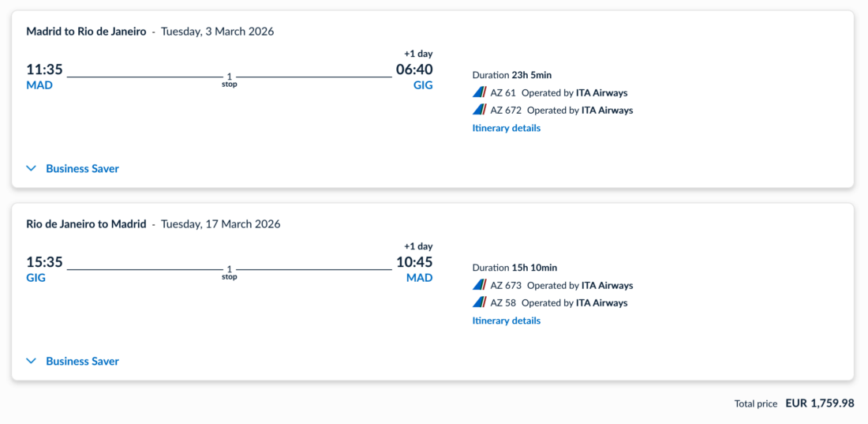Expand Business Saver chevron for Madrid to Rio flight
Viewport: 868px width, 424px height.
(x=32, y=168)
